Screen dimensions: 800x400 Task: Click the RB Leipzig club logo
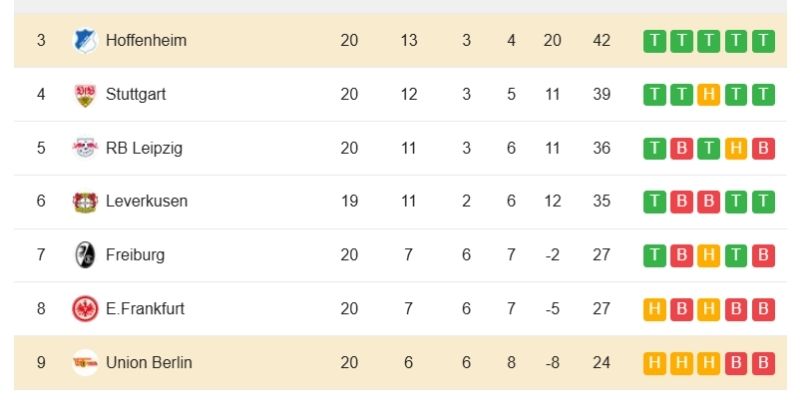pyautogui.click(x=85, y=148)
